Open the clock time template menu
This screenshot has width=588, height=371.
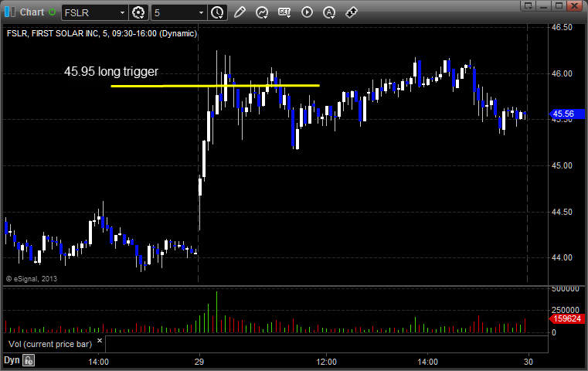217,12
